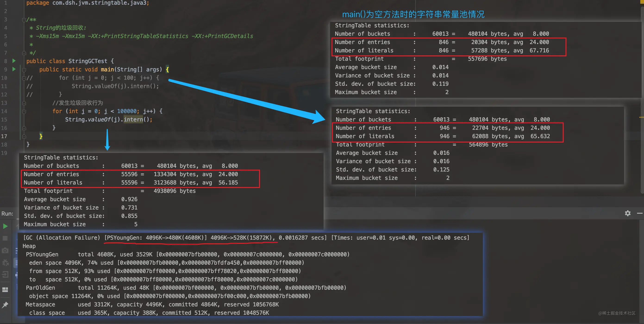Click Total footprint 557696 bytes
This screenshot has width=644, height=324.
421,59
